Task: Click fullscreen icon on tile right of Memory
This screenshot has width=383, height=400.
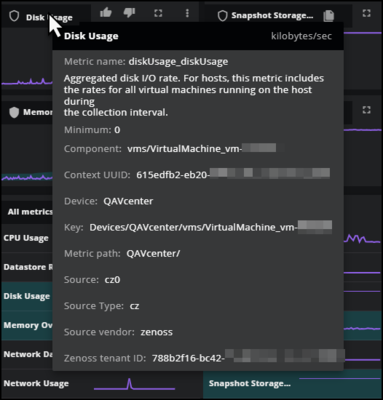Action: pyautogui.click(x=366, y=110)
